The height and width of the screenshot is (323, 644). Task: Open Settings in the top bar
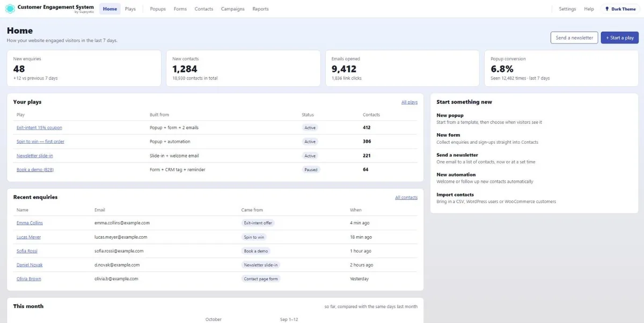click(567, 9)
